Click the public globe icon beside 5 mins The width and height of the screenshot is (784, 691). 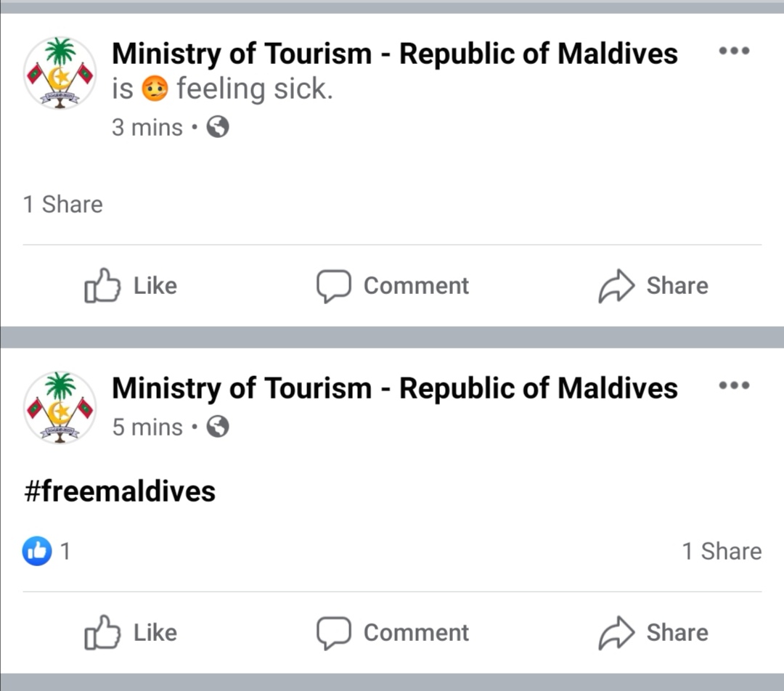218,427
